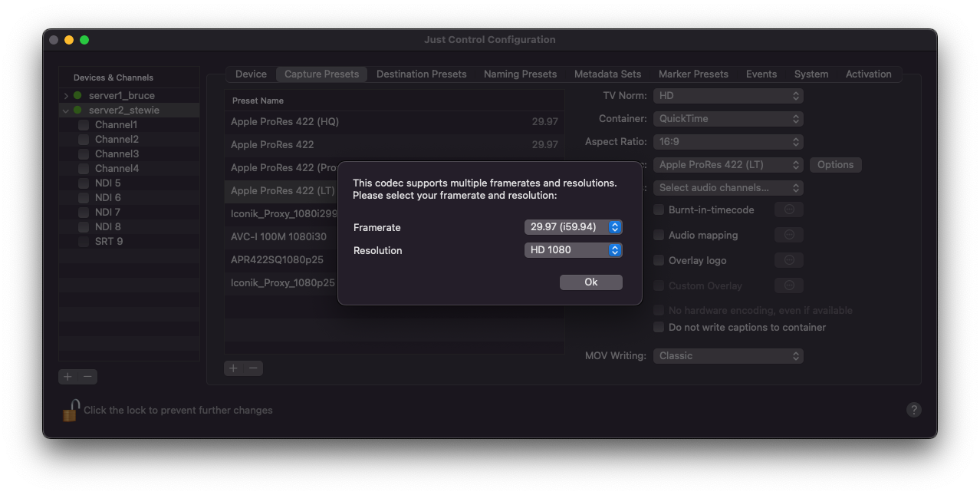Screen dimensions: 980x495
Task: Open the Apple ProRes 422 (LT) codec dropdown
Action: coord(728,165)
